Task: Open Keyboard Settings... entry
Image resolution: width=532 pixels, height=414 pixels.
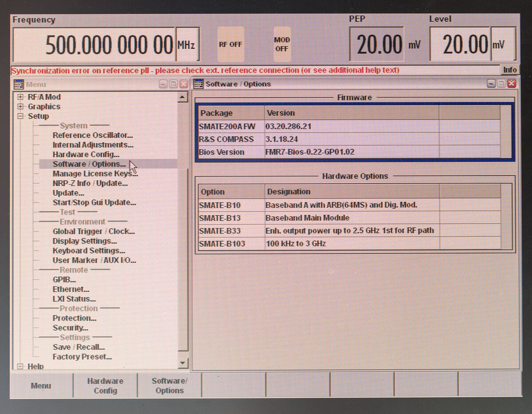Action: [x=89, y=251]
